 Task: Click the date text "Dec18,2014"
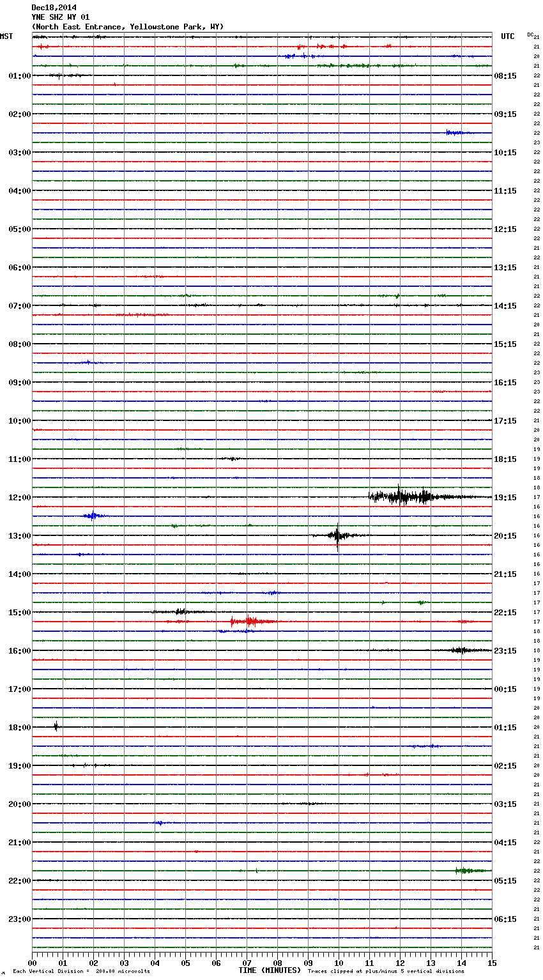click(54, 8)
